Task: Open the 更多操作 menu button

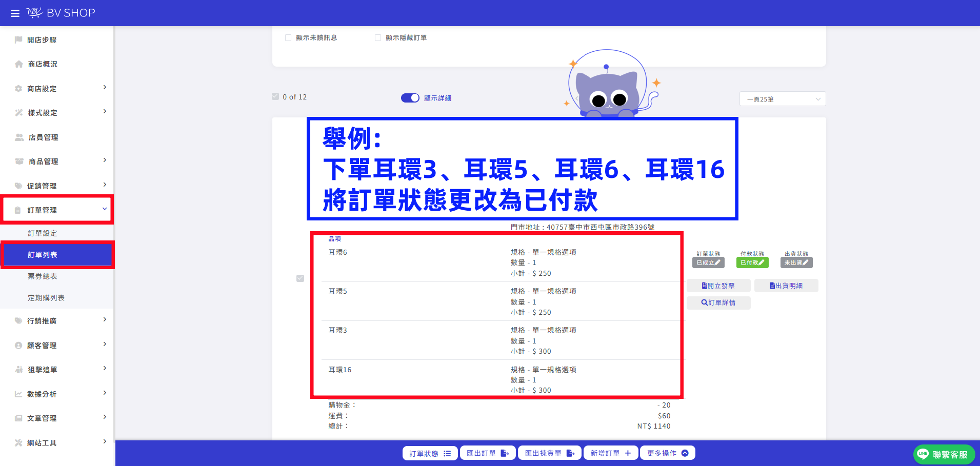Action: click(668, 453)
